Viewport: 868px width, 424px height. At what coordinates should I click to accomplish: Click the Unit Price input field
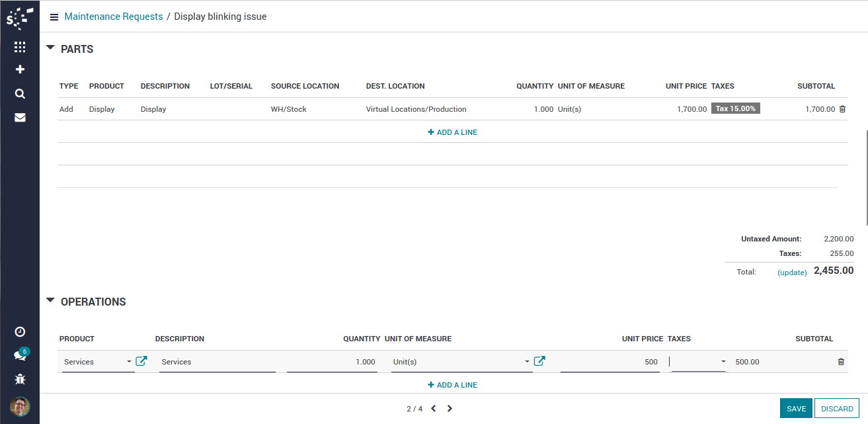[609, 362]
